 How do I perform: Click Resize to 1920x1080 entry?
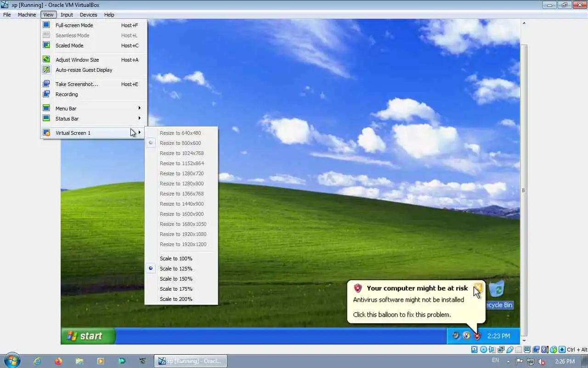(x=181, y=234)
